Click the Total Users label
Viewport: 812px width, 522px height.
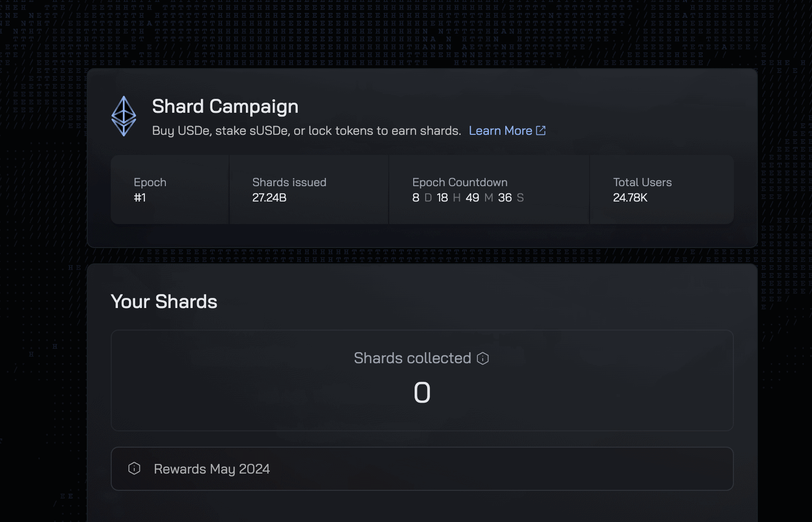[642, 182]
